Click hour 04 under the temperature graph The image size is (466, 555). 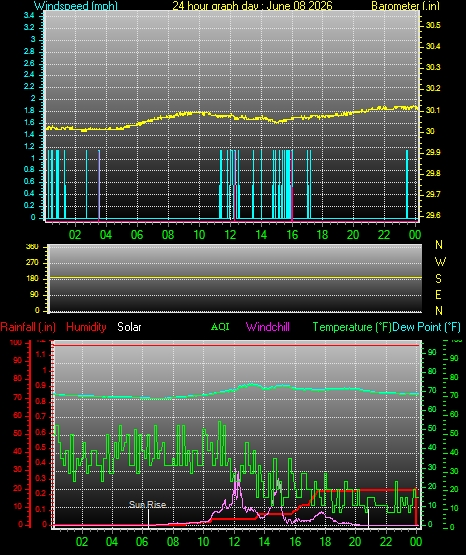[x=112, y=542]
